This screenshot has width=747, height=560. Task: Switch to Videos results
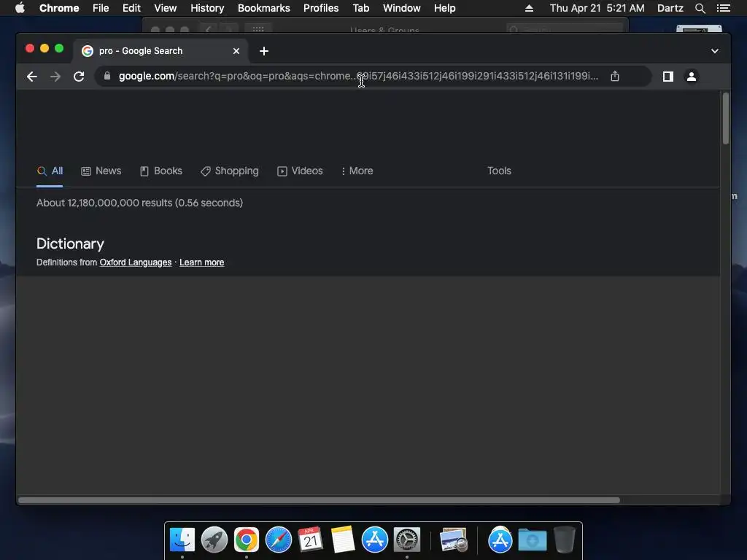[x=300, y=171]
